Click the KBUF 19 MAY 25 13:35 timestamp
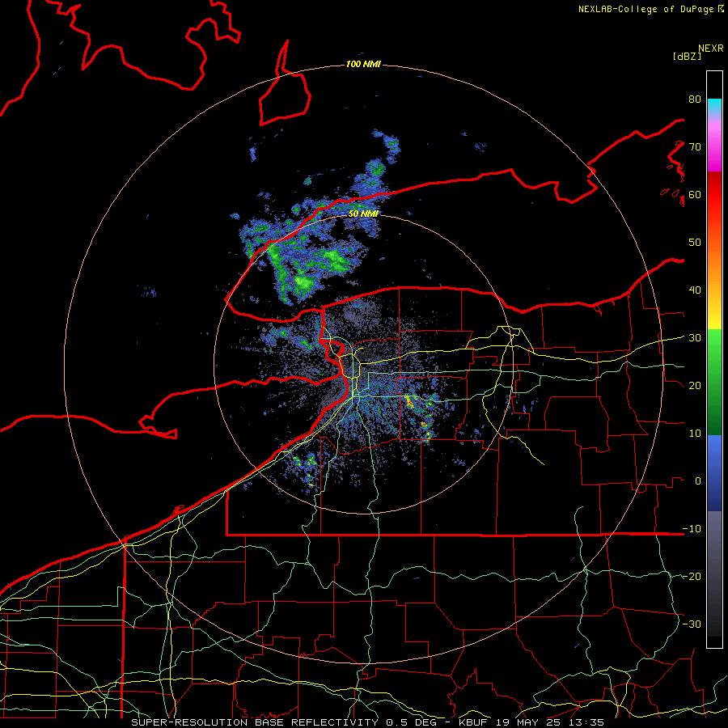 (x=531, y=722)
